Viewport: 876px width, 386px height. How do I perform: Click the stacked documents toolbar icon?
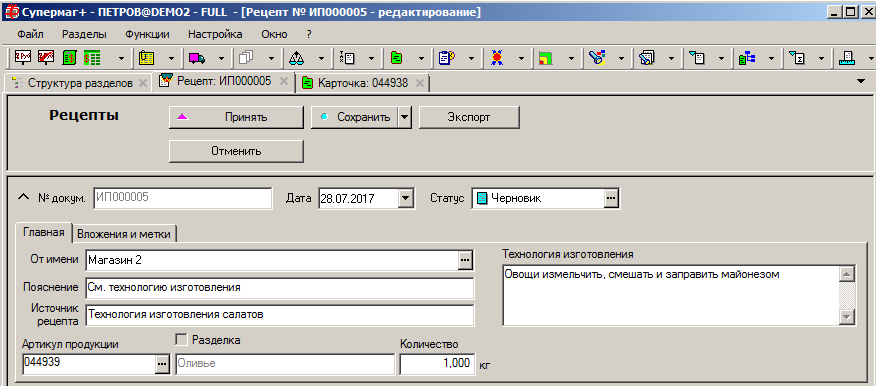pyautogui.click(x=647, y=58)
